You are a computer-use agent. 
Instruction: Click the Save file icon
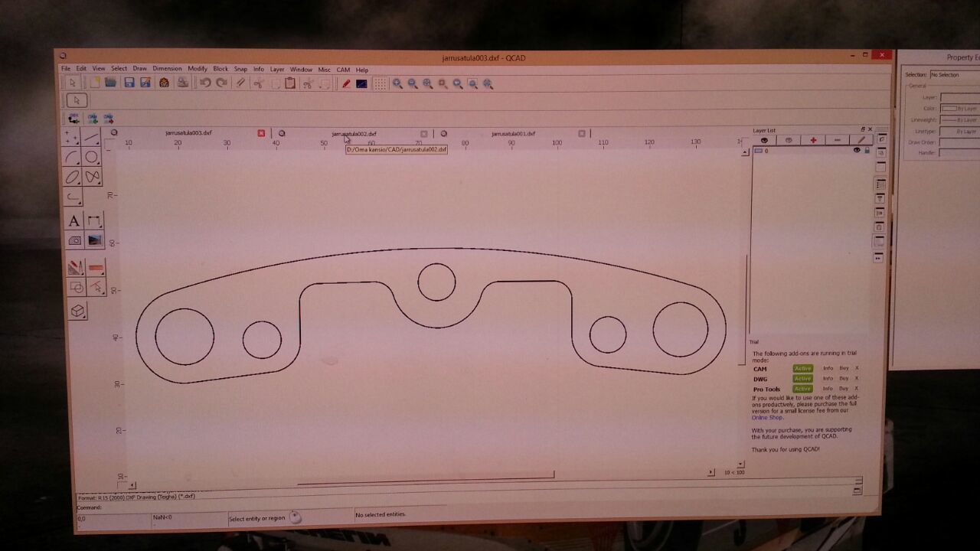(x=129, y=83)
